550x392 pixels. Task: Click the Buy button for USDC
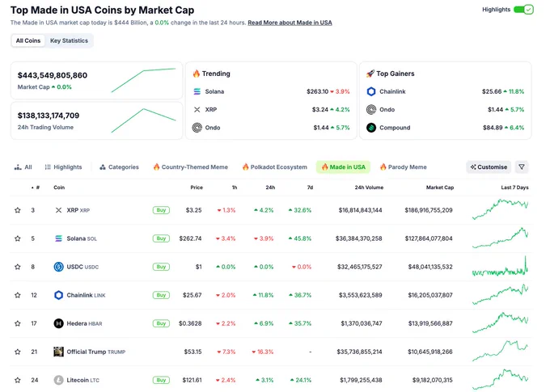click(161, 267)
